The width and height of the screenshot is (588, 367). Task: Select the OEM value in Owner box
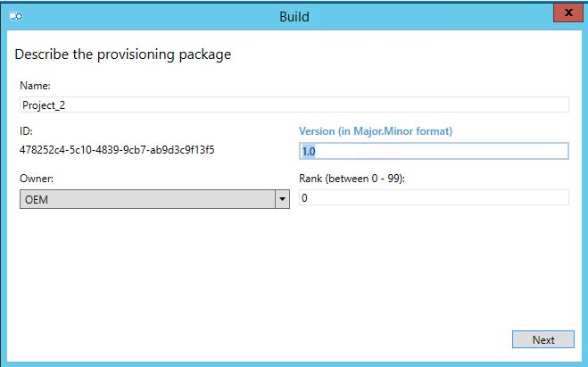(x=37, y=199)
